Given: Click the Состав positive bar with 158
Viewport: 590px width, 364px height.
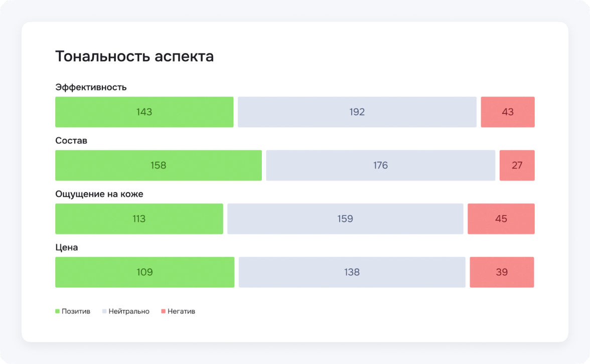Looking at the screenshot, I should (x=158, y=165).
